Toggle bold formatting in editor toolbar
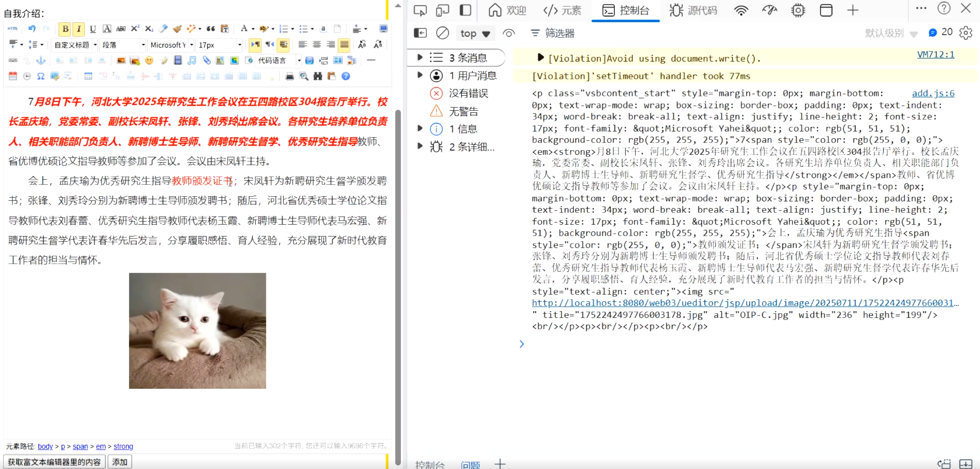 (x=65, y=29)
